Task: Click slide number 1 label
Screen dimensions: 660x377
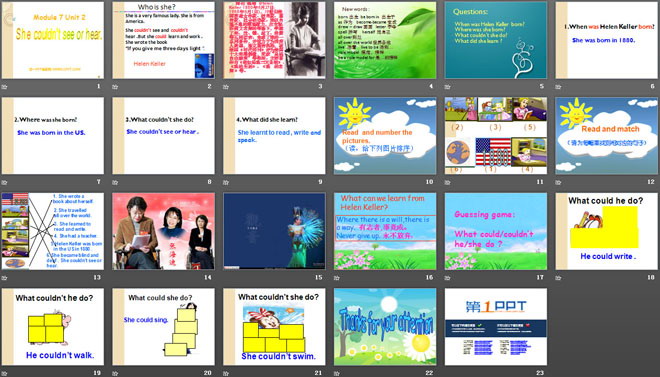Action: tap(99, 86)
